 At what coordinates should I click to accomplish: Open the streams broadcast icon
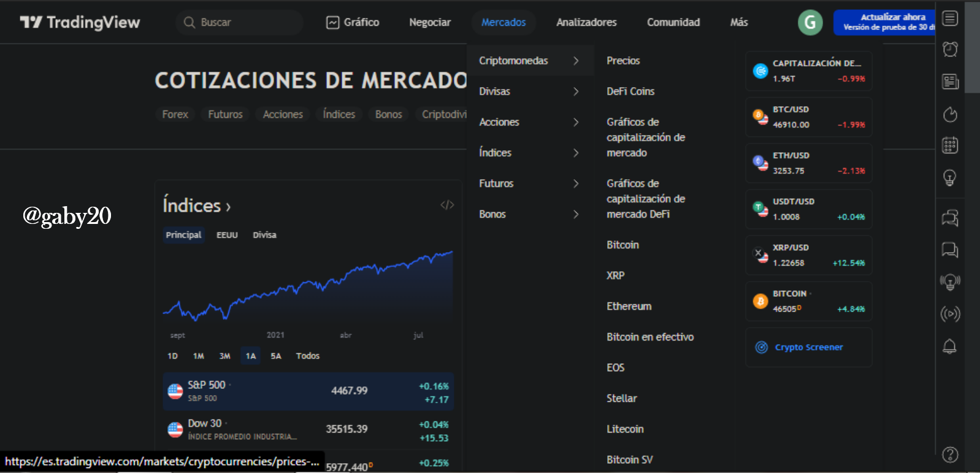point(950,314)
